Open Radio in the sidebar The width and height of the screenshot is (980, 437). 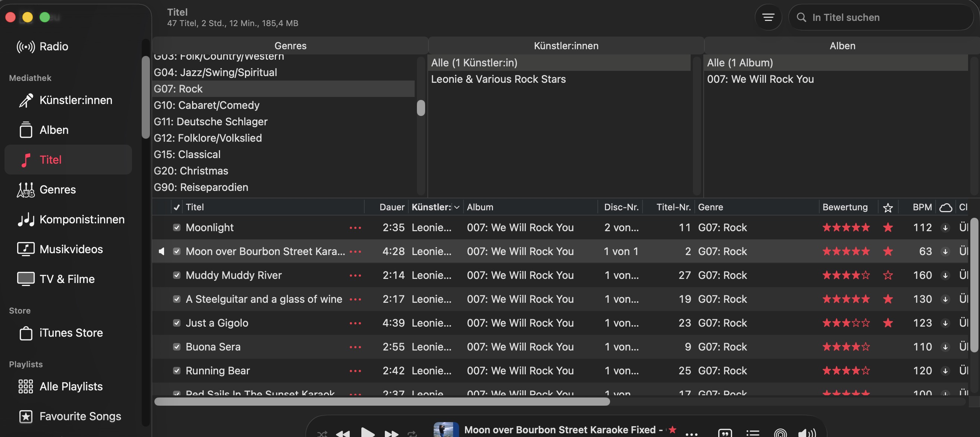(54, 46)
